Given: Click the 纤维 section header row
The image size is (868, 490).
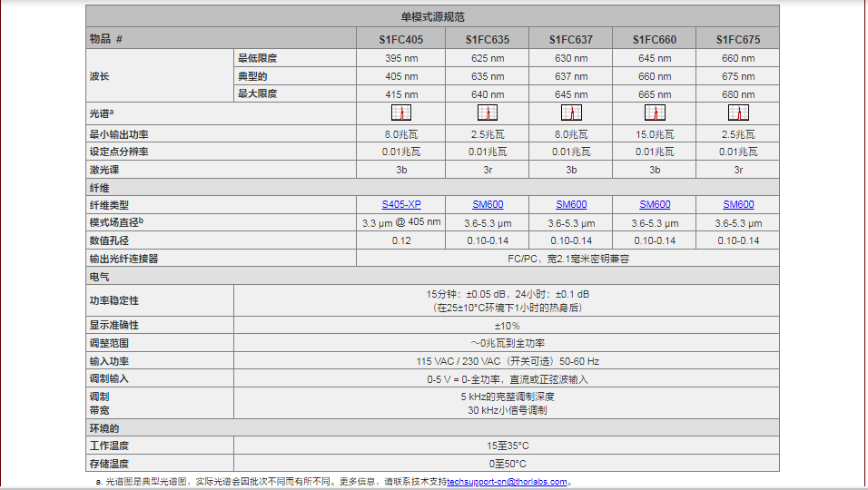Looking at the screenshot, I should click(433, 188).
